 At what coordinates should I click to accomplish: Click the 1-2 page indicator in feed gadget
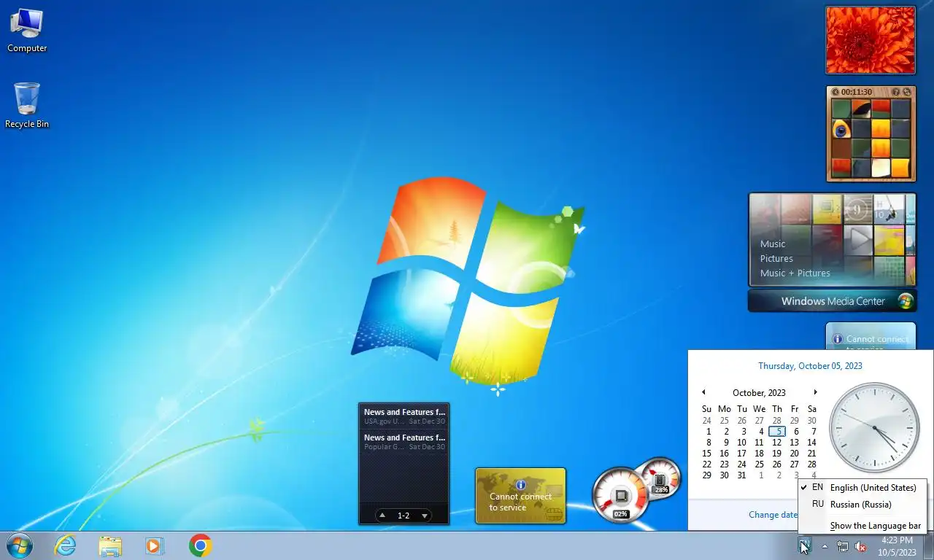click(x=404, y=516)
